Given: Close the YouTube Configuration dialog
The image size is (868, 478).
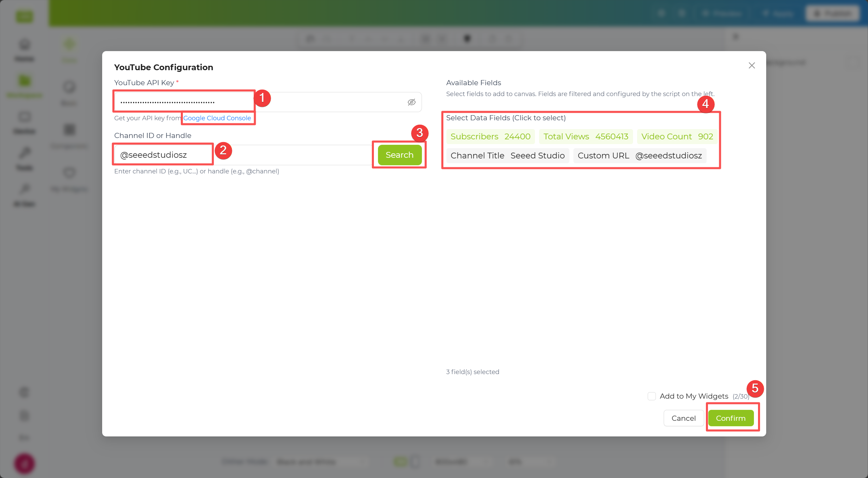Looking at the screenshot, I should coord(752,65).
